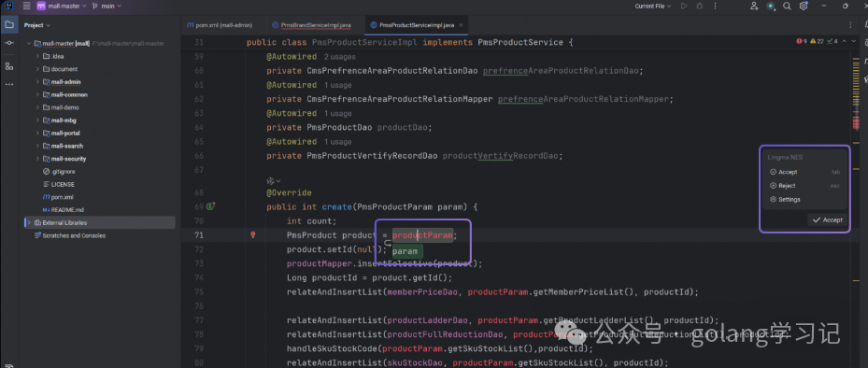Viewport: 868px width, 368px height.
Task: Expand the mall-portal module
Action: click(x=37, y=133)
